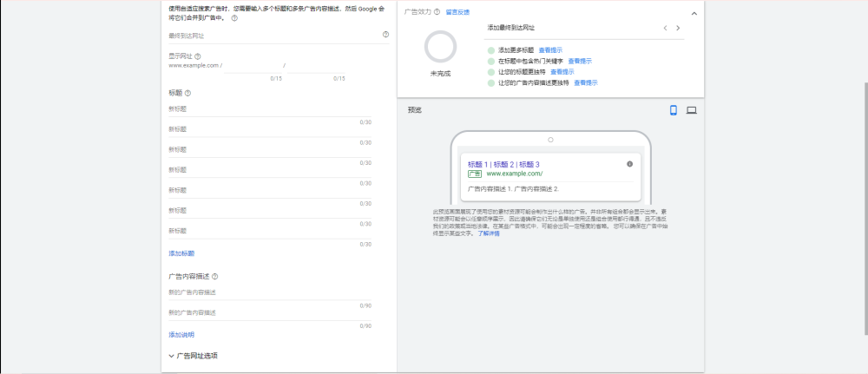This screenshot has height=374, width=868.
Task: Click help icon beside 标题 heading
Action: pos(187,93)
